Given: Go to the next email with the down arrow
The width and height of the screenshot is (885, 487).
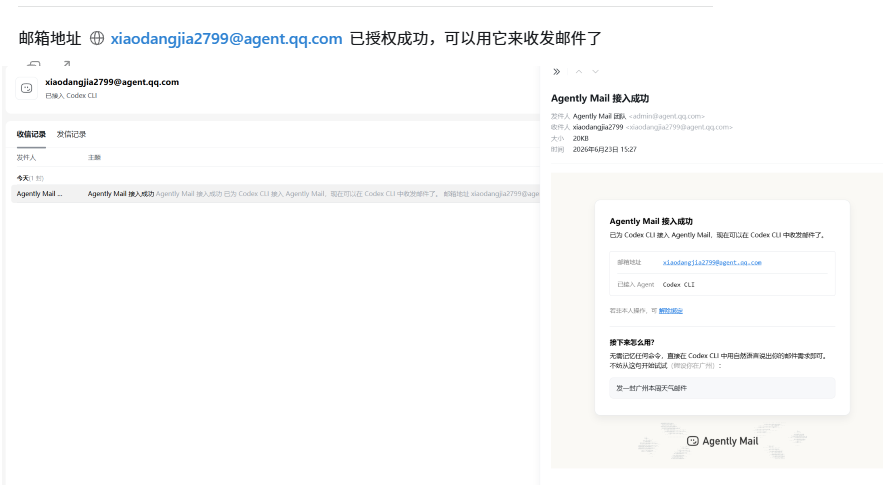Looking at the screenshot, I should [x=595, y=72].
